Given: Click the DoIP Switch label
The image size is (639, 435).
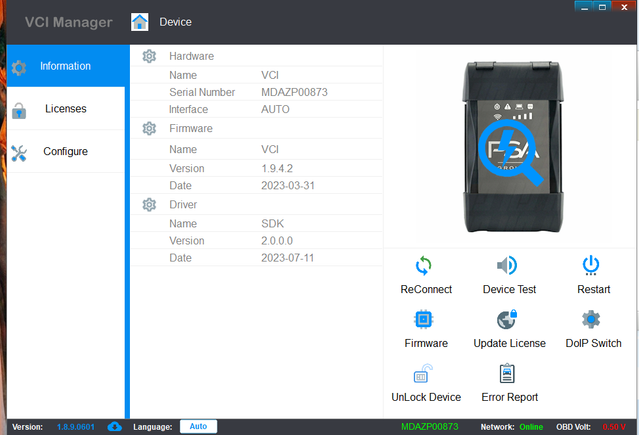Looking at the screenshot, I should pyautogui.click(x=594, y=343).
